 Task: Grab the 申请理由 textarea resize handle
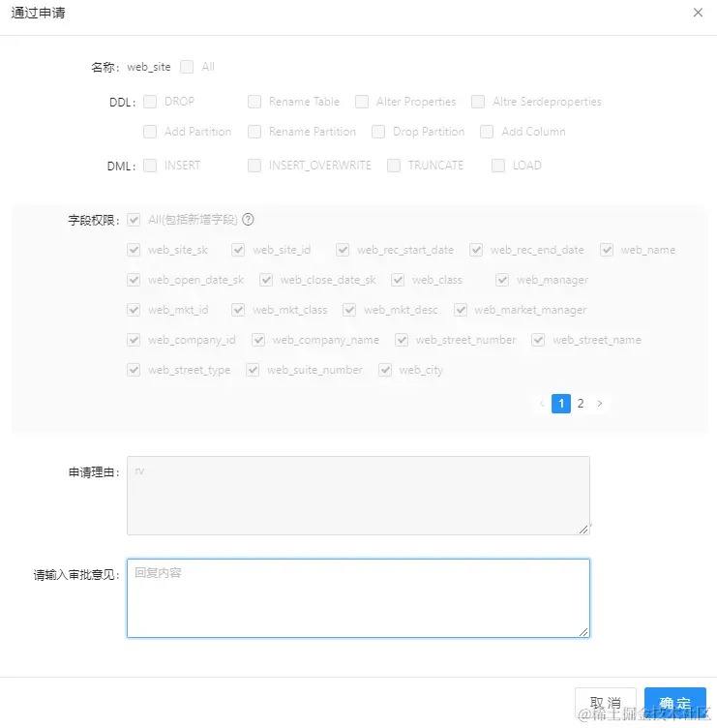coord(583,529)
